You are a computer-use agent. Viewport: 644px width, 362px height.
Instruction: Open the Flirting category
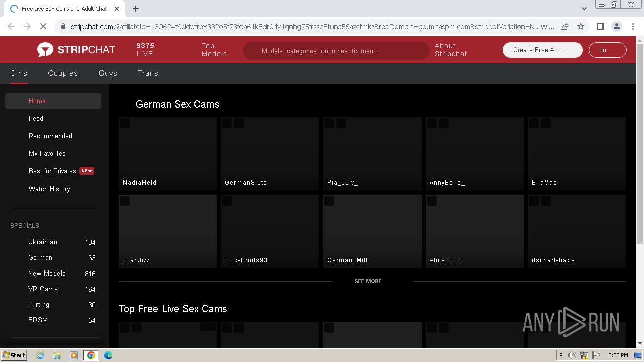click(x=53, y=305)
